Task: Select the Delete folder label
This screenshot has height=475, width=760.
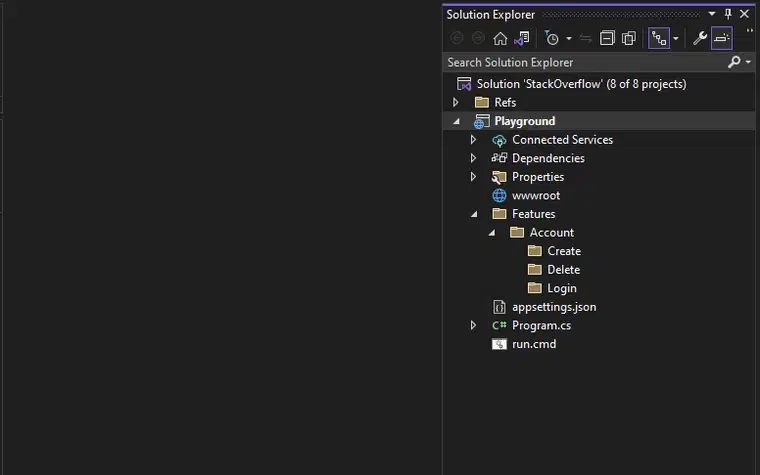Action: coord(564,269)
